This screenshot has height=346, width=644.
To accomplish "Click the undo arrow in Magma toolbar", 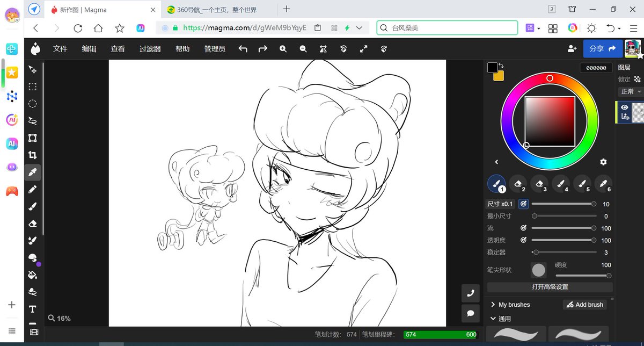I will point(243,49).
